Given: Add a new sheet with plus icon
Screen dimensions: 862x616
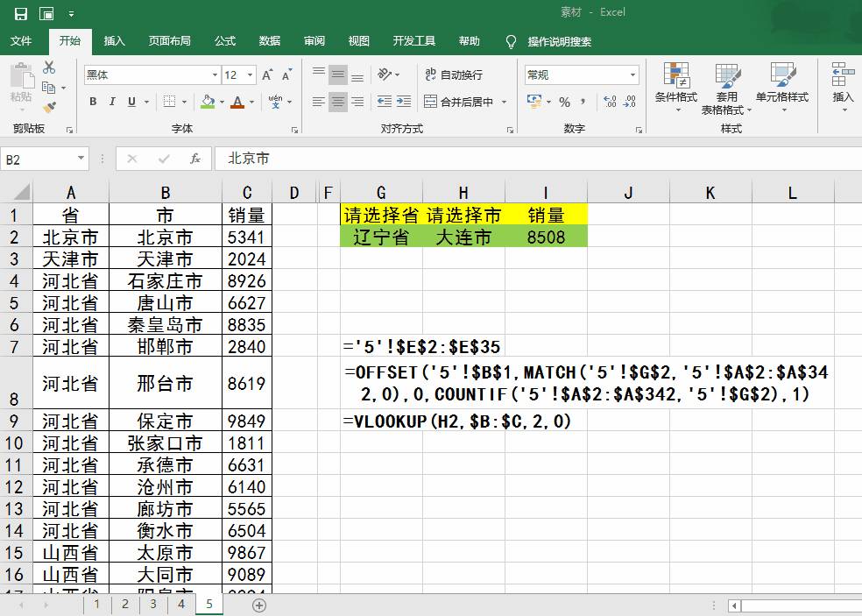Looking at the screenshot, I should (x=258, y=605).
